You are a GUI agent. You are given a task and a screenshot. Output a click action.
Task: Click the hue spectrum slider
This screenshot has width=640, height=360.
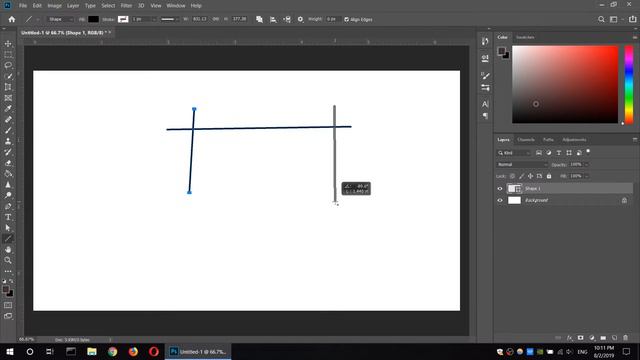[629, 84]
